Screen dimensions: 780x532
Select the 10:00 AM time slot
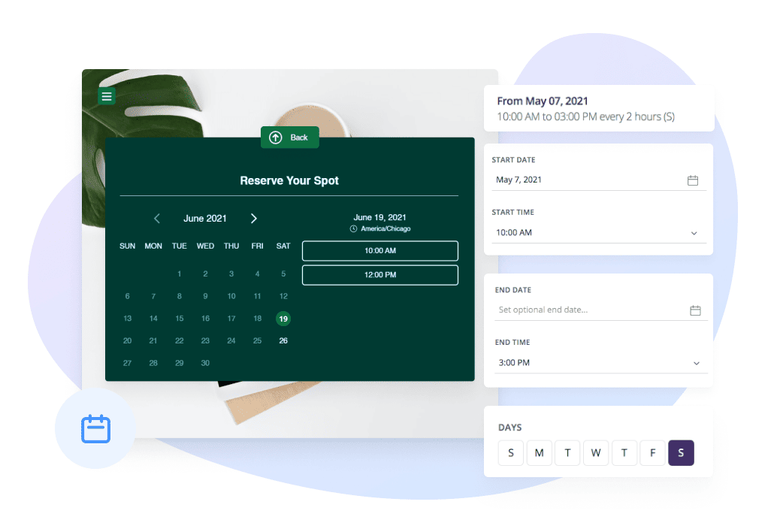379,251
